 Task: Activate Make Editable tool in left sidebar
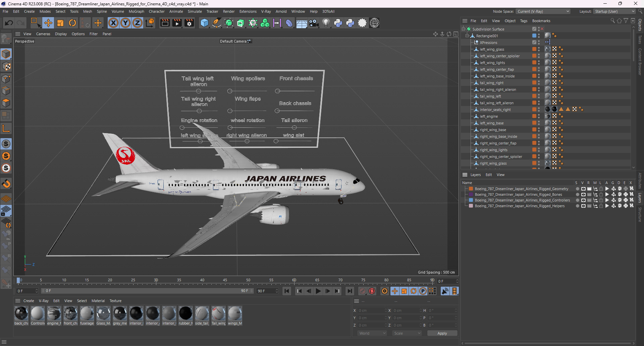pos(6,39)
